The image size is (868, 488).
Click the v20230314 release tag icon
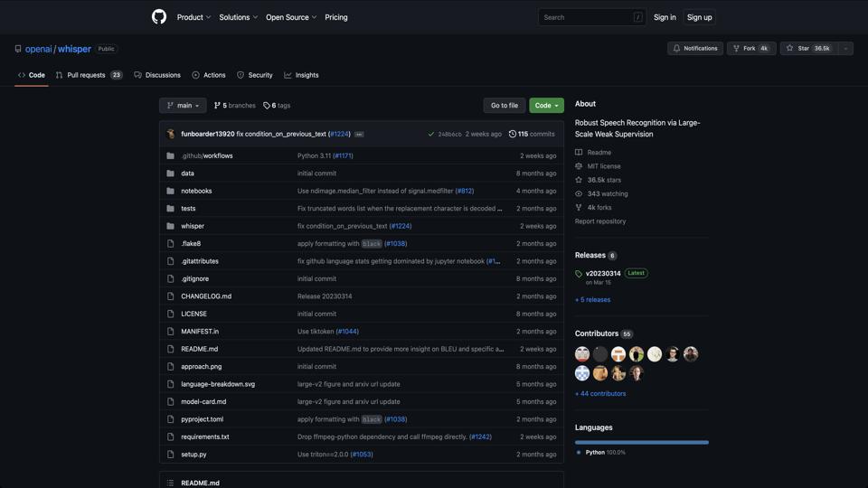click(x=579, y=274)
